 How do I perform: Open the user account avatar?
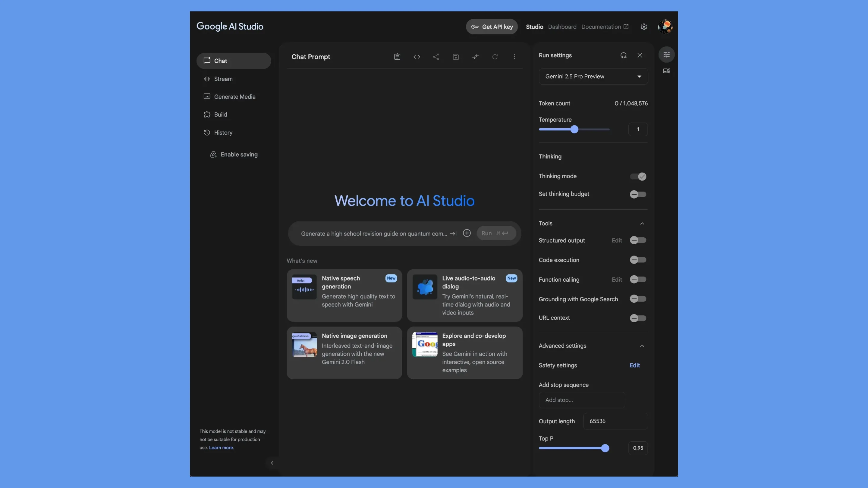coord(665,27)
